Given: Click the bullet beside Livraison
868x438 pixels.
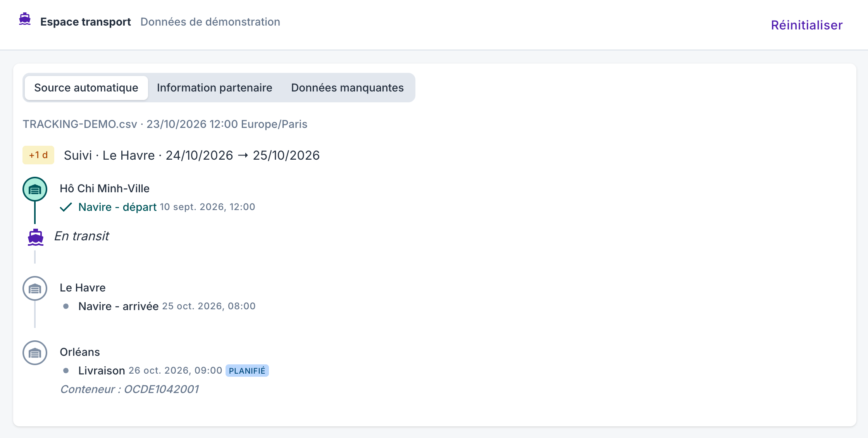Looking at the screenshot, I should coord(66,371).
